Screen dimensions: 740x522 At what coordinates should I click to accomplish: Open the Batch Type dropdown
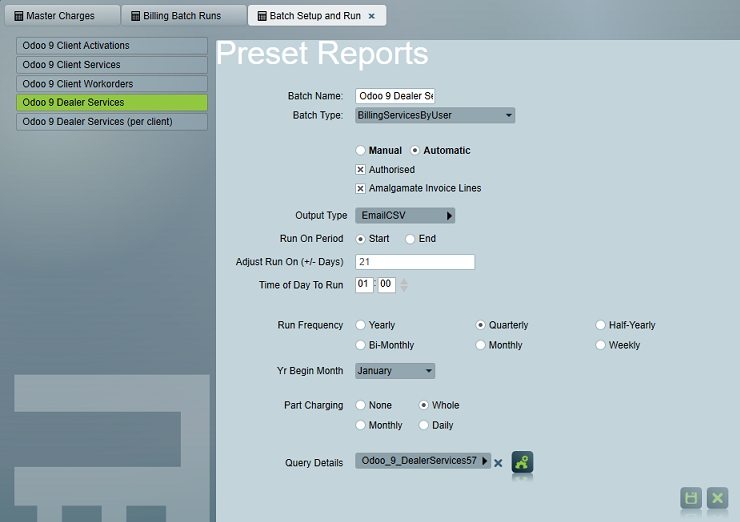[435, 115]
